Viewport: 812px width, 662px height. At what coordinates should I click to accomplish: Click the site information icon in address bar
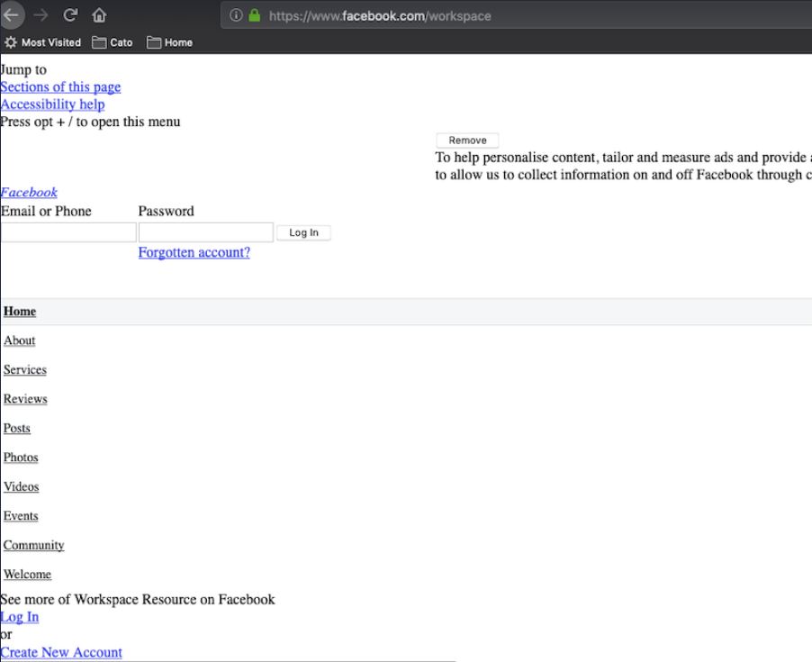coord(237,15)
